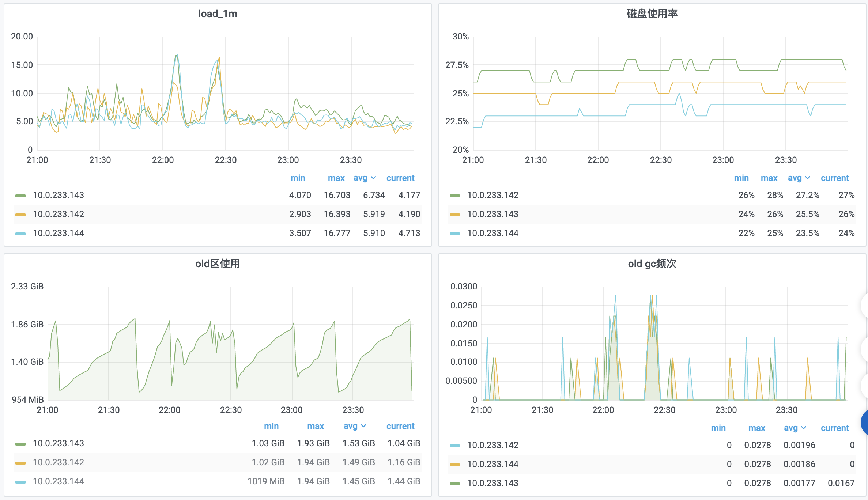This screenshot has height=500, width=868.
Task: Toggle series 10.0.233.143 in old gc频次 legend
Action: 493,483
